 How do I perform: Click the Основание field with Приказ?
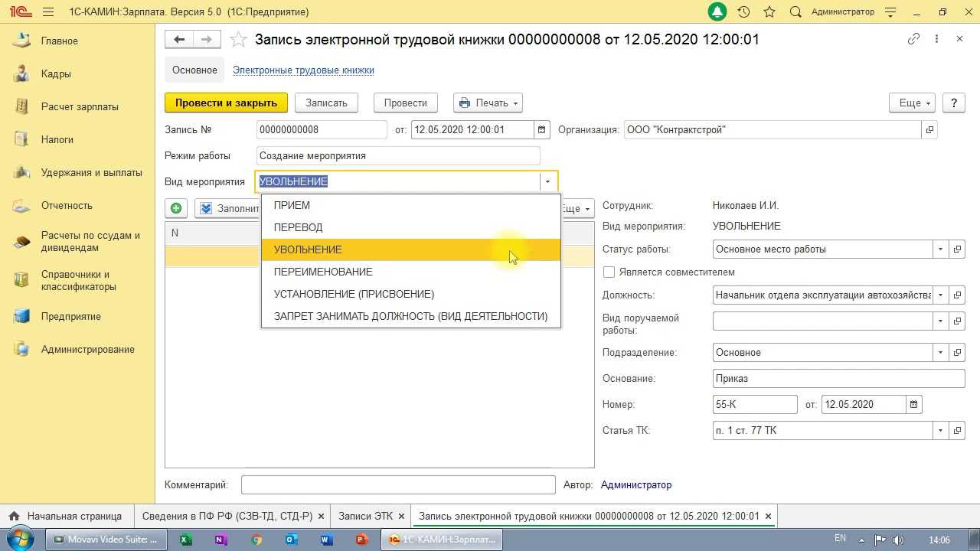838,379
